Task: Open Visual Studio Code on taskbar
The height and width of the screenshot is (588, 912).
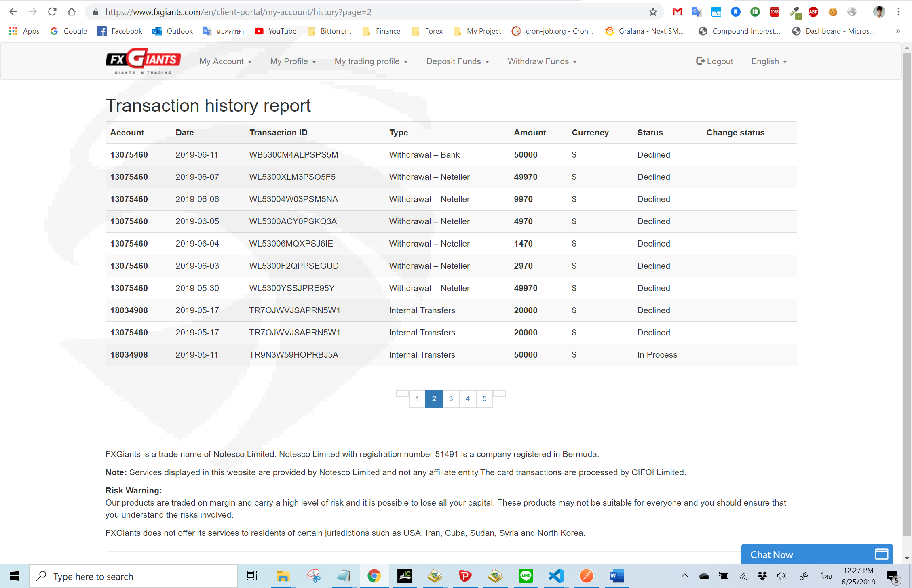Action: 556,576
